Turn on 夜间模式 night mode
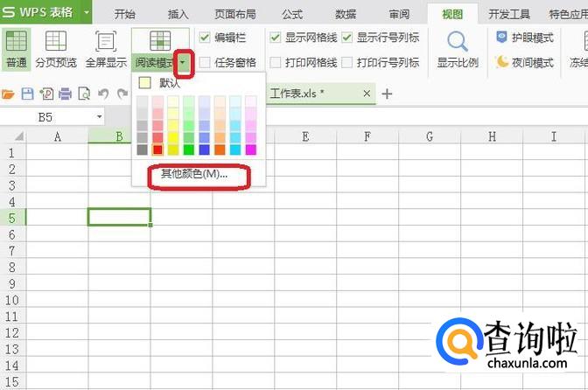588x390 pixels. tap(525, 62)
